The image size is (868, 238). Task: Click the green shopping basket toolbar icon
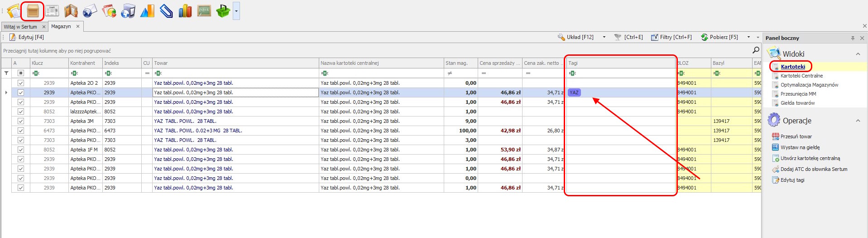(223, 11)
